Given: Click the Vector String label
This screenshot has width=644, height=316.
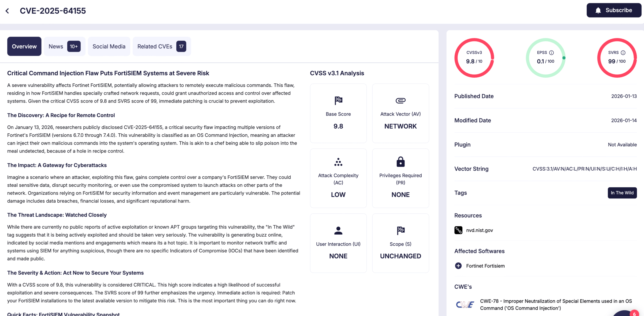Looking at the screenshot, I should click(x=471, y=169).
